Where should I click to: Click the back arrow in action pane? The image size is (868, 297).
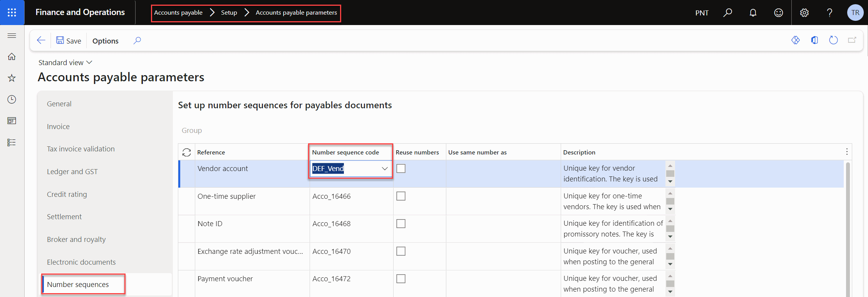[41, 40]
